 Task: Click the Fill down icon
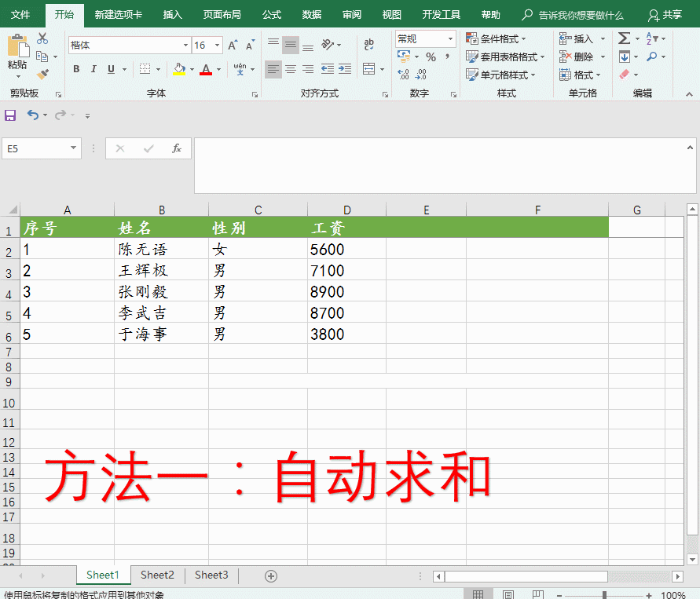624,57
